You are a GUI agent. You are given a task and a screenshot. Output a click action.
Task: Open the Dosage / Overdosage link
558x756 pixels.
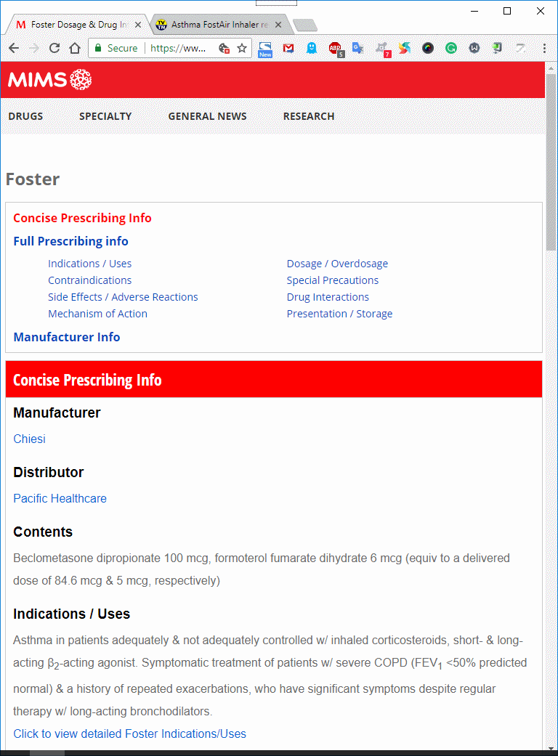pyautogui.click(x=337, y=264)
